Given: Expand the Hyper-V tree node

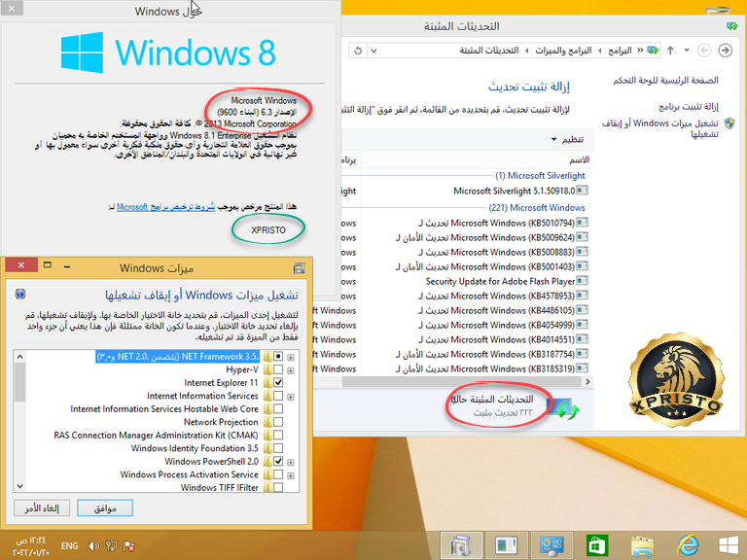Looking at the screenshot, I should tap(291, 370).
